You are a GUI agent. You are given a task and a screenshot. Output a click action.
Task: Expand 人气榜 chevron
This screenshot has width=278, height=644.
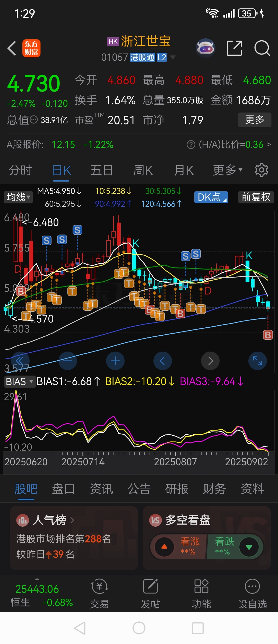pyautogui.click(x=72, y=520)
